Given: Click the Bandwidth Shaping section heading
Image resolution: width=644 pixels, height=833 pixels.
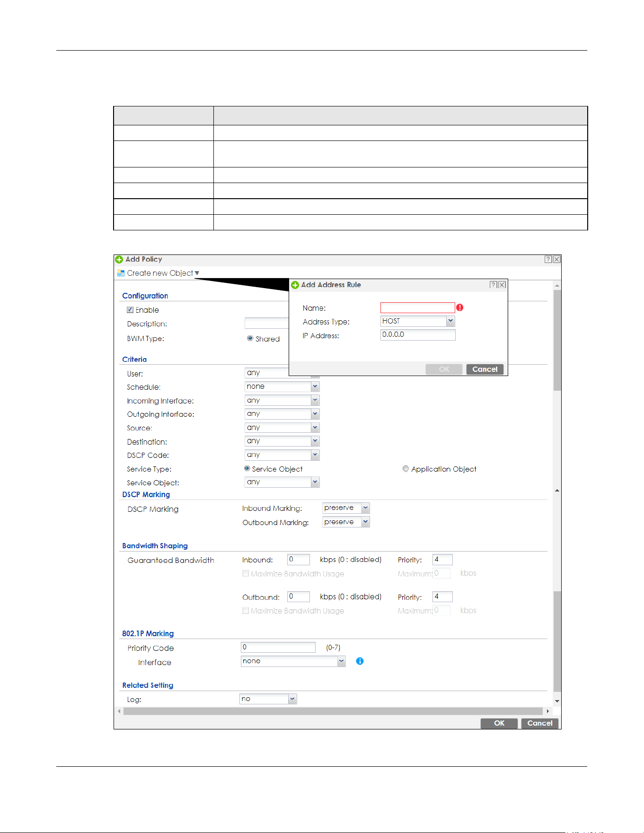Looking at the screenshot, I should point(155,546).
